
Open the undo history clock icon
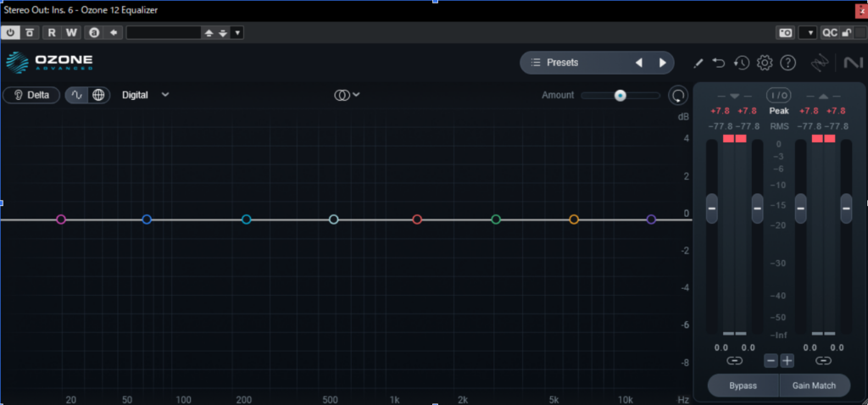point(742,63)
